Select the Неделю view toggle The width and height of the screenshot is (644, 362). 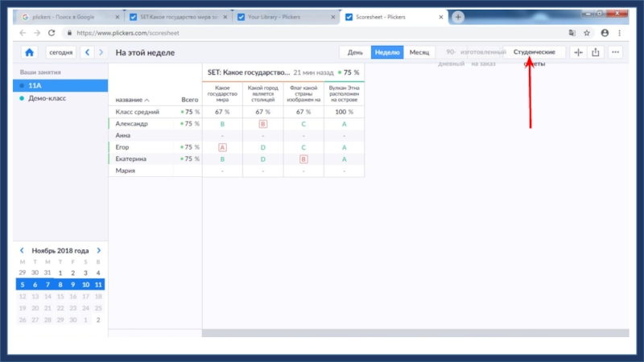(386, 52)
